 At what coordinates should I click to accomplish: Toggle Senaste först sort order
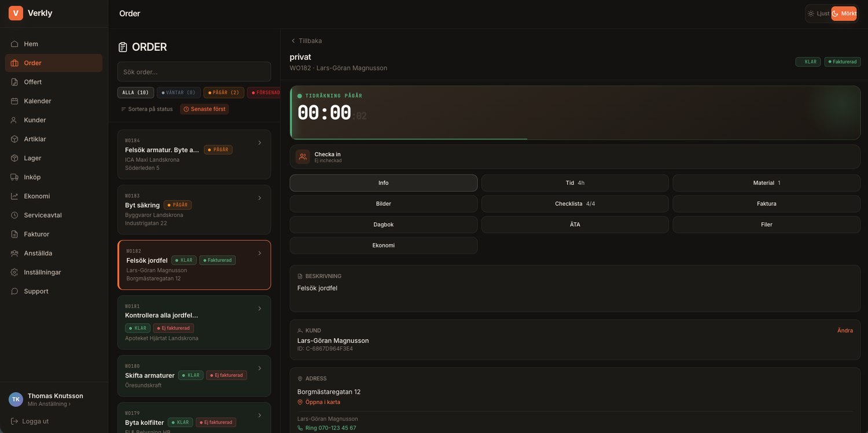[204, 109]
